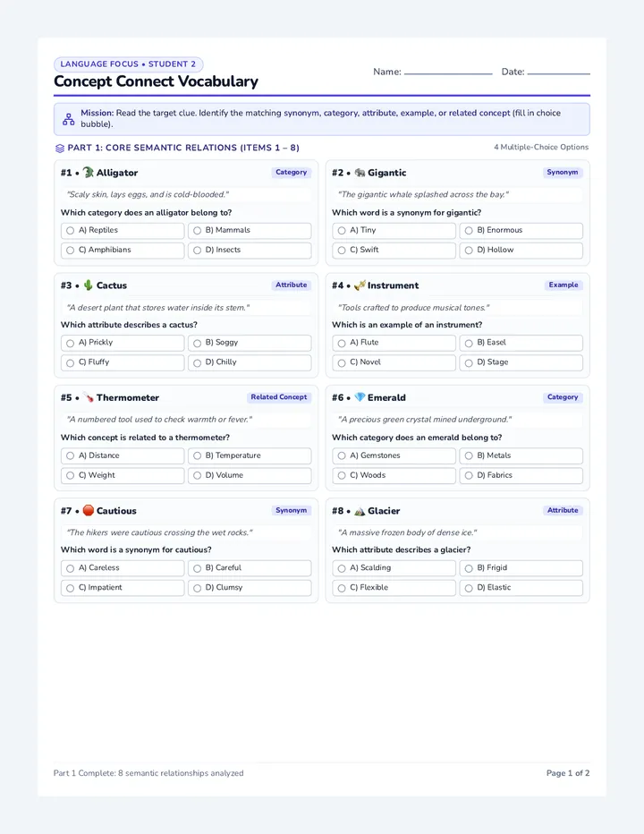The width and height of the screenshot is (644, 834).
Task: Choose D) Chilly option
Action: (250, 362)
